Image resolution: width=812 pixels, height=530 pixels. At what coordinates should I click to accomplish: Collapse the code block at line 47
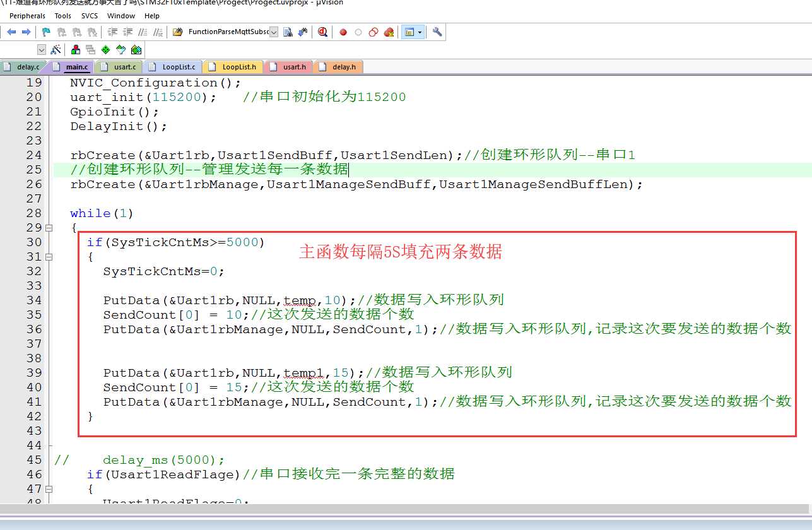(x=49, y=489)
